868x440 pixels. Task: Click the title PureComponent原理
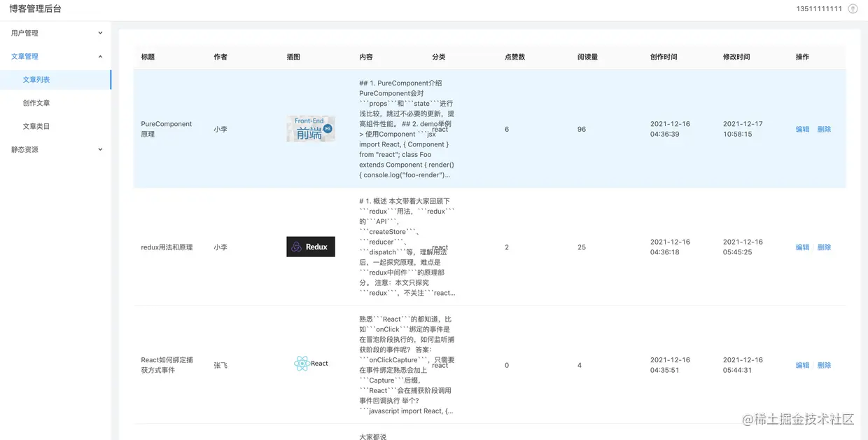(167, 129)
